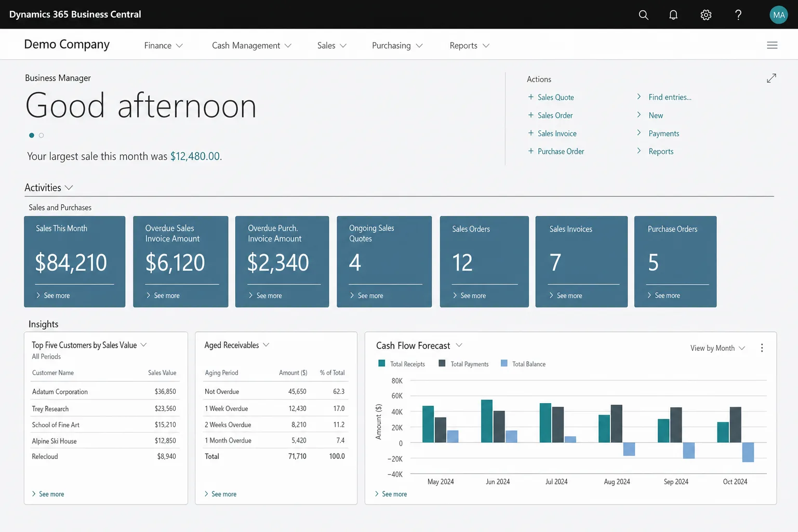The image size is (798, 532).
Task: Click the chevron icon beside Payments
Action: coord(639,133)
